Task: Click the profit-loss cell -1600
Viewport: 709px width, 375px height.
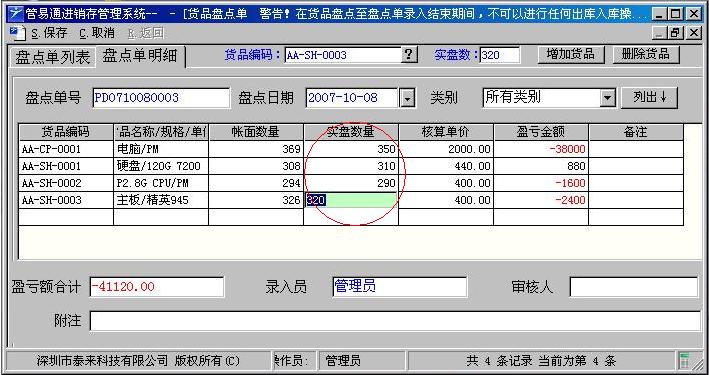Action: [541, 183]
